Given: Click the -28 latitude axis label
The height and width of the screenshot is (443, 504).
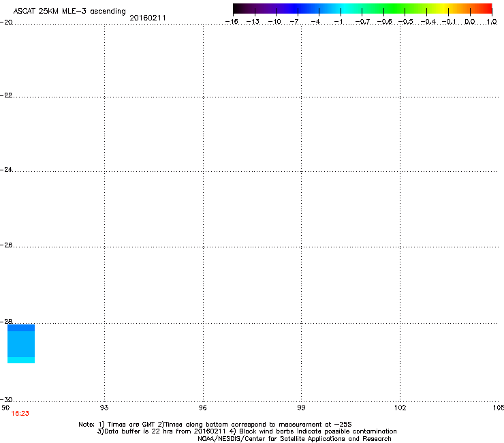Looking at the screenshot, I should coord(6,322).
